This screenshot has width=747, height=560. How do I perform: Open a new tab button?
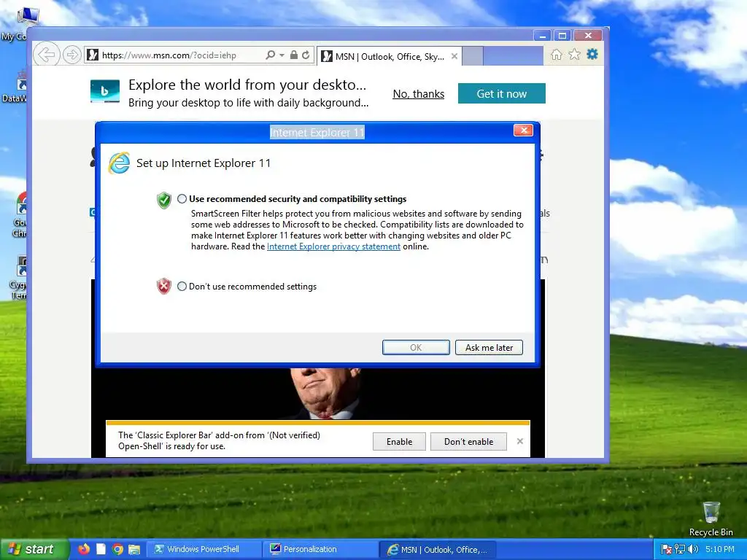(473, 56)
